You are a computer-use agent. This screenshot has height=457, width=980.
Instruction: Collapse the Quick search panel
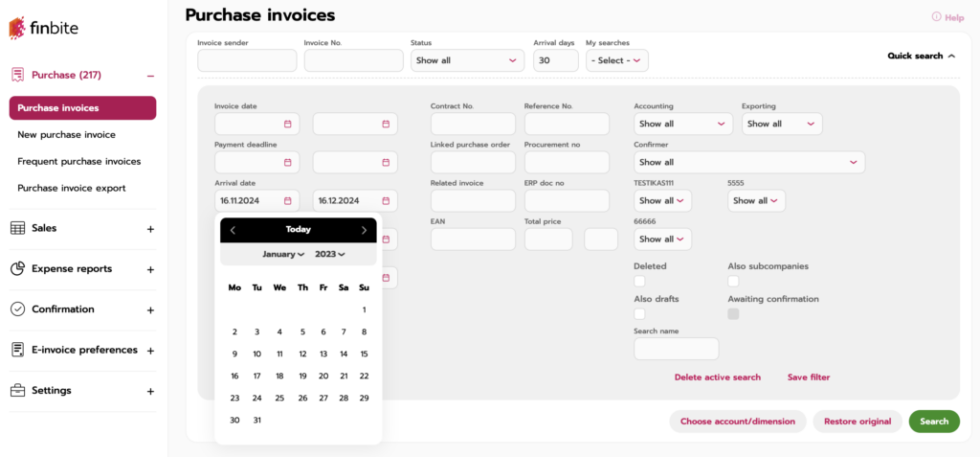coord(921,57)
